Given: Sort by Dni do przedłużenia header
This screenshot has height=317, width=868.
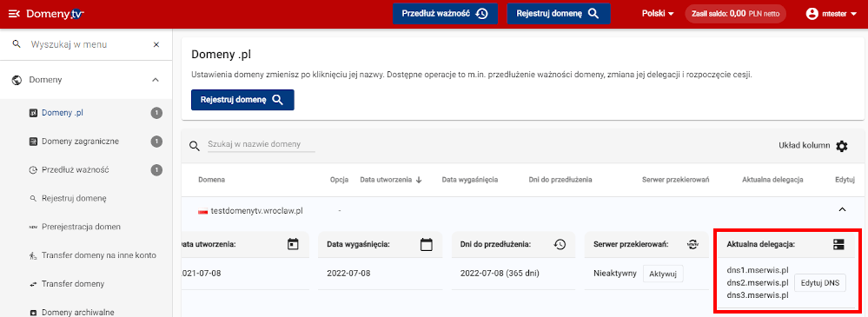Looking at the screenshot, I should (560, 180).
